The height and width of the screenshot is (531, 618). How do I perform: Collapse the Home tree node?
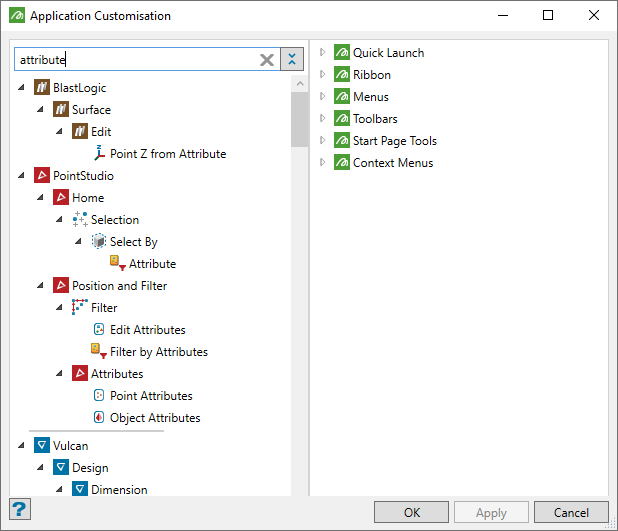(40, 197)
